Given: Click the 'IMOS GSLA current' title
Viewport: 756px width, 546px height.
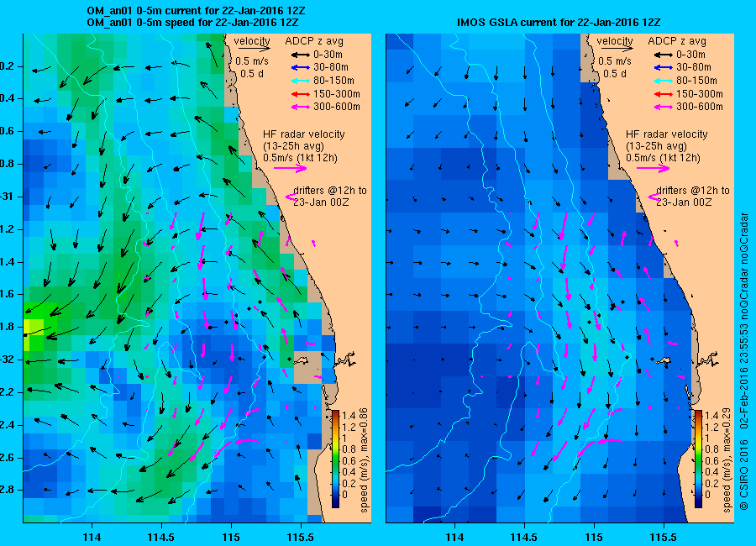Looking at the screenshot, I should tap(559, 22).
